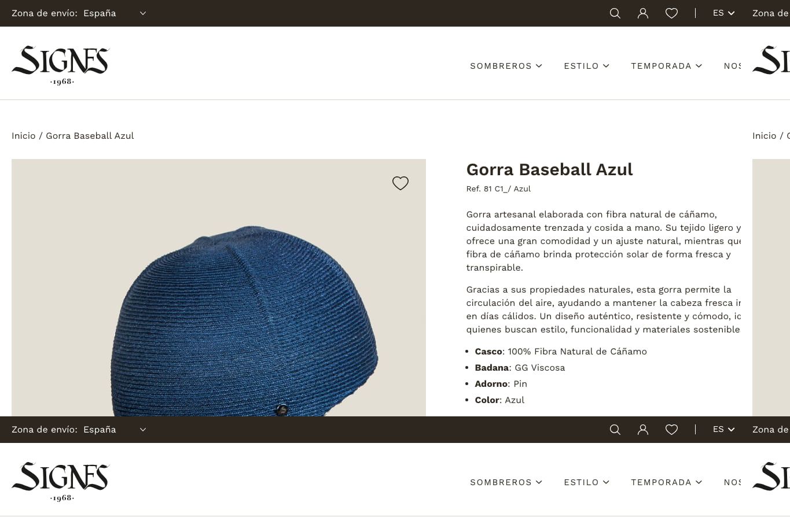Viewport: 790px width, 532px height.
Task: Open the TEMPORADA menu in upper navigation
Action: click(666, 66)
